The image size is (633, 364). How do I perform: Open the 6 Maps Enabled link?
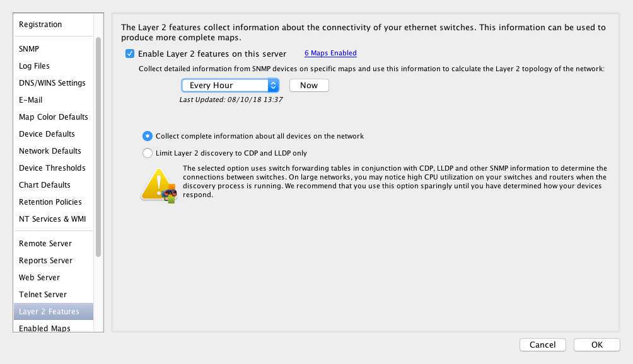tap(330, 54)
